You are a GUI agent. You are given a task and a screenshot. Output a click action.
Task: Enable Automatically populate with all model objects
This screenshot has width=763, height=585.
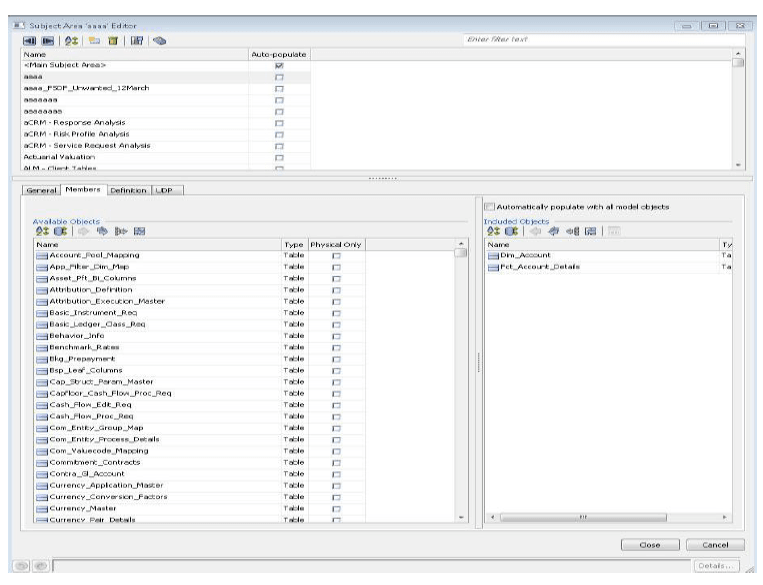[x=490, y=207]
